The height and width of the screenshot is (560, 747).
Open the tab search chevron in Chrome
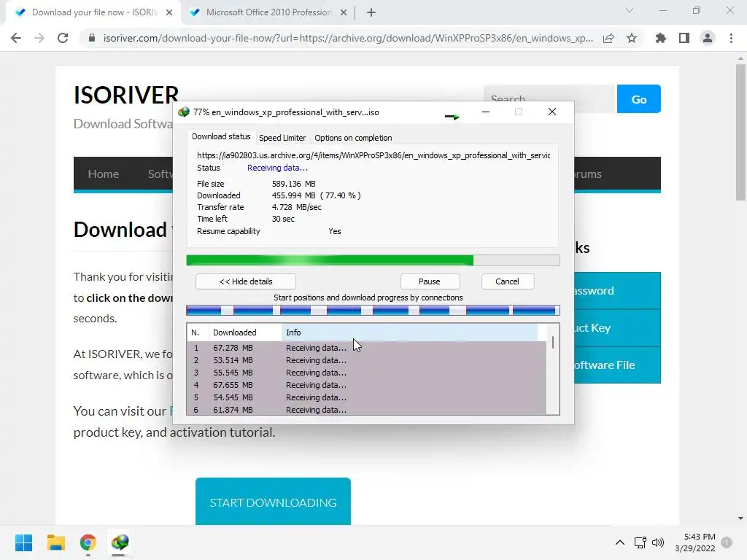pos(630,10)
